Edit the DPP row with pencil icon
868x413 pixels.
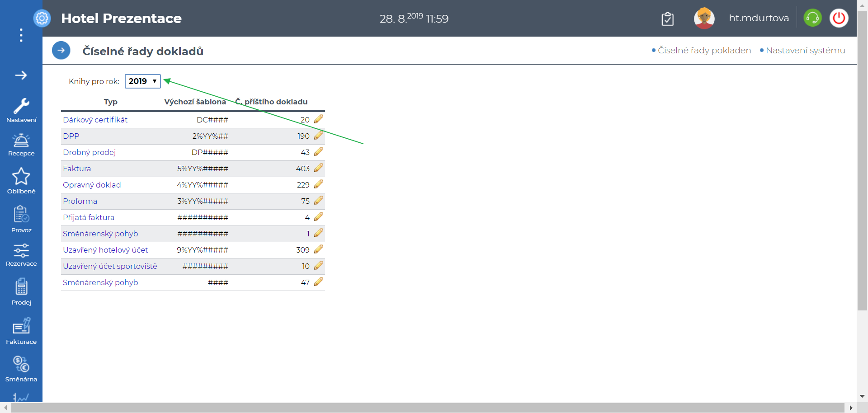318,135
